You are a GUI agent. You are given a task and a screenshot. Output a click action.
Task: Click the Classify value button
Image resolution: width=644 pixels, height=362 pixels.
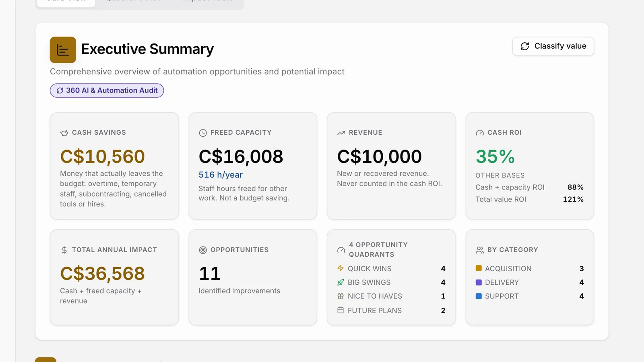pyautogui.click(x=553, y=46)
